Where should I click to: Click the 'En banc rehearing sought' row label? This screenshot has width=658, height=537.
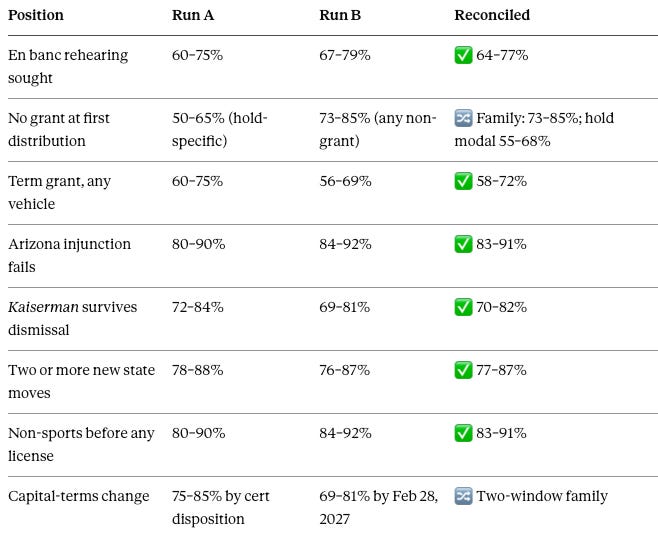pyautogui.click(x=68, y=66)
